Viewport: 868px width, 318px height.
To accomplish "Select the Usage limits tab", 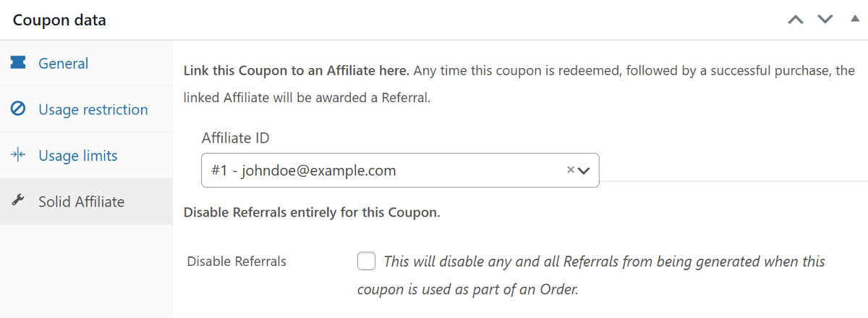I will click(x=78, y=156).
